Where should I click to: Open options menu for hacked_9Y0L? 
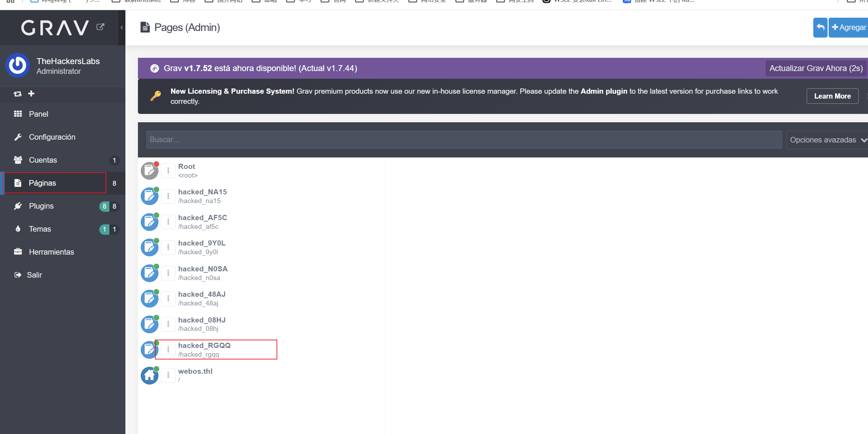click(x=168, y=247)
